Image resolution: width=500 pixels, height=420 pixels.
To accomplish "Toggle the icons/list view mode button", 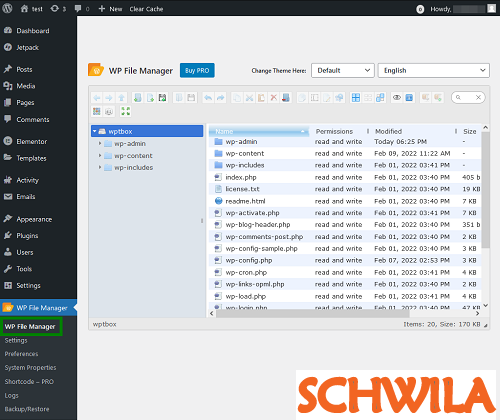I will pyautogui.click(x=97, y=111).
